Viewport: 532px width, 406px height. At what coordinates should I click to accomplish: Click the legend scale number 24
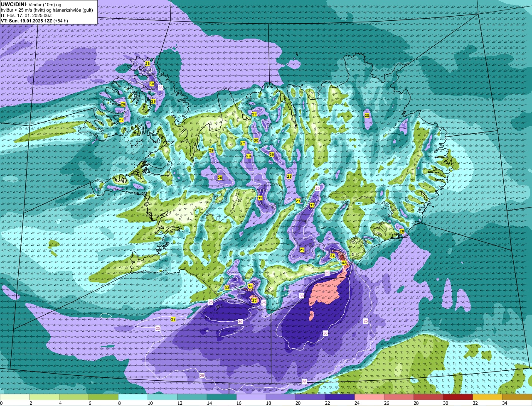pos(357,403)
